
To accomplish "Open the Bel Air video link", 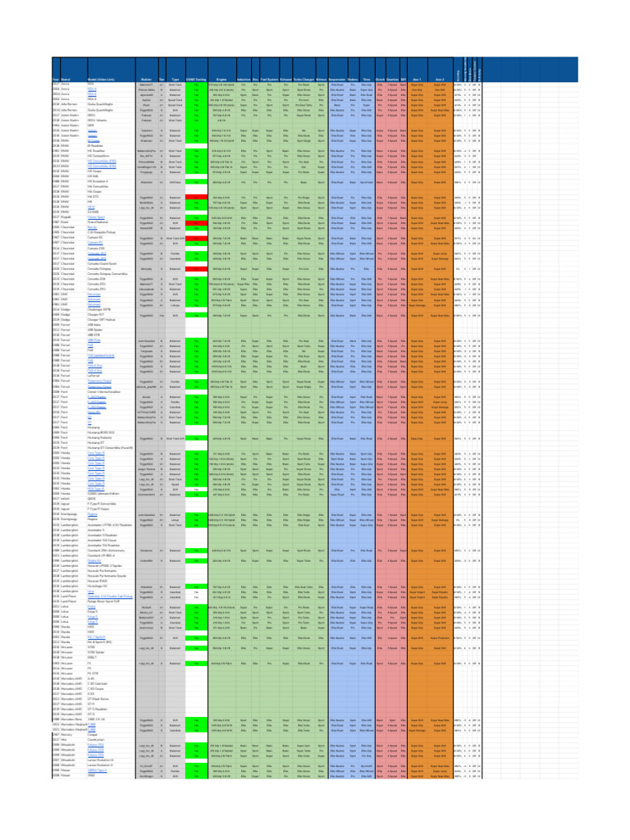I will coord(92,228).
